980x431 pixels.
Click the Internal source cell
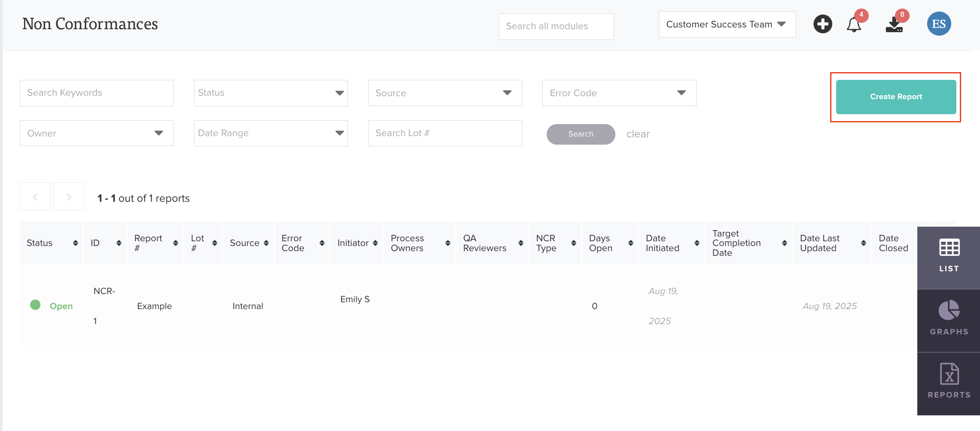click(x=248, y=306)
